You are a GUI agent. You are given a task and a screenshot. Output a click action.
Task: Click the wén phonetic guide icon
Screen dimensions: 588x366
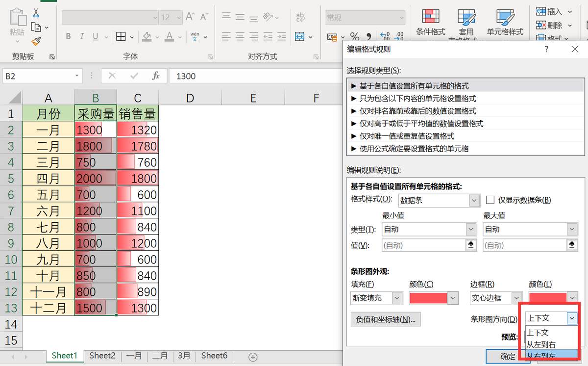[195, 37]
